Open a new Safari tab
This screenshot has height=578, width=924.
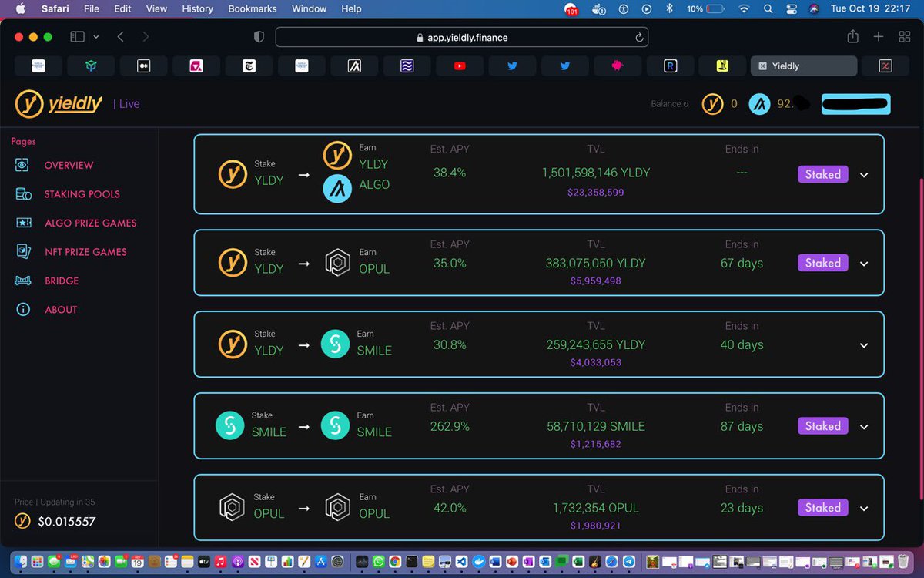point(879,37)
